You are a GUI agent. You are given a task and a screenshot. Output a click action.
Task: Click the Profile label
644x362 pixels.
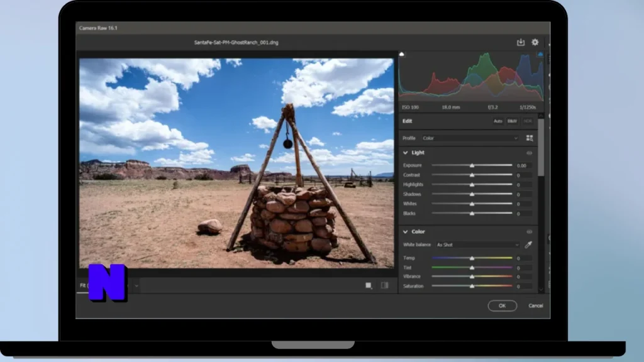409,138
